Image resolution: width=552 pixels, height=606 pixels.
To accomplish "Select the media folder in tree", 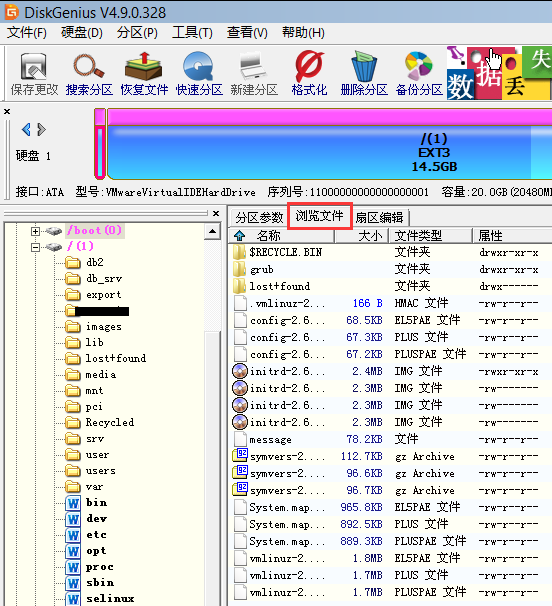I will click(x=101, y=374).
